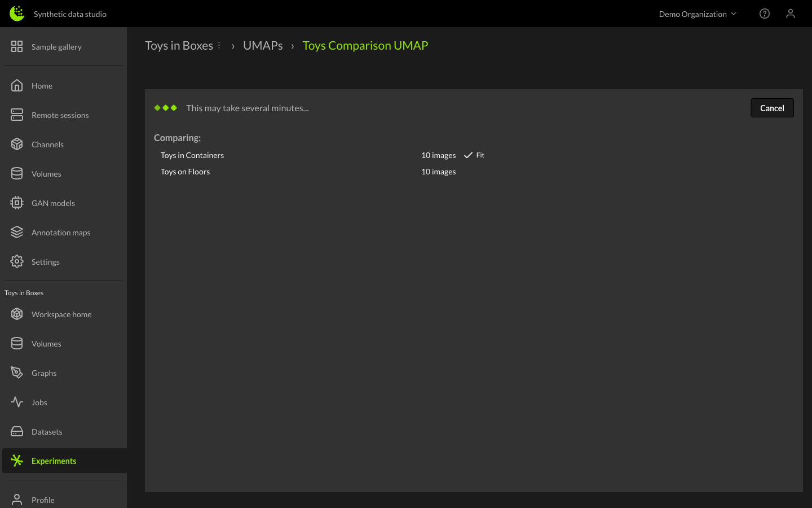Navigate to the UMAPs breadcrumb link
The image size is (812, 508).
coord(263,46)
